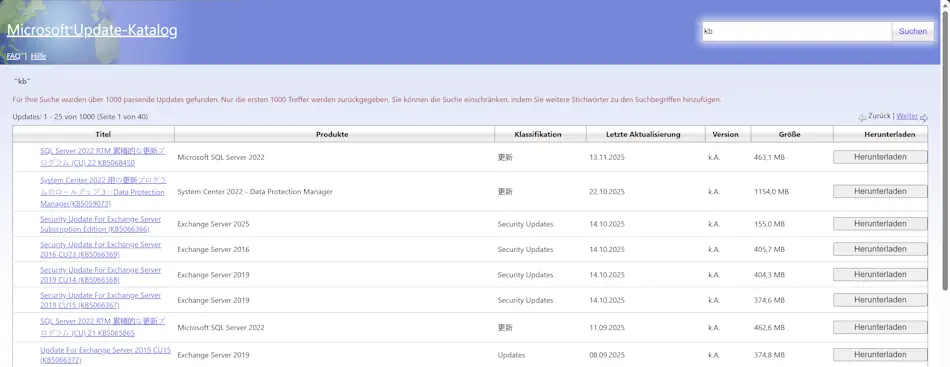Select the size value 1154,0 MB
The height and width of the screenshot is (367, 950).
[x=771, y=192]
